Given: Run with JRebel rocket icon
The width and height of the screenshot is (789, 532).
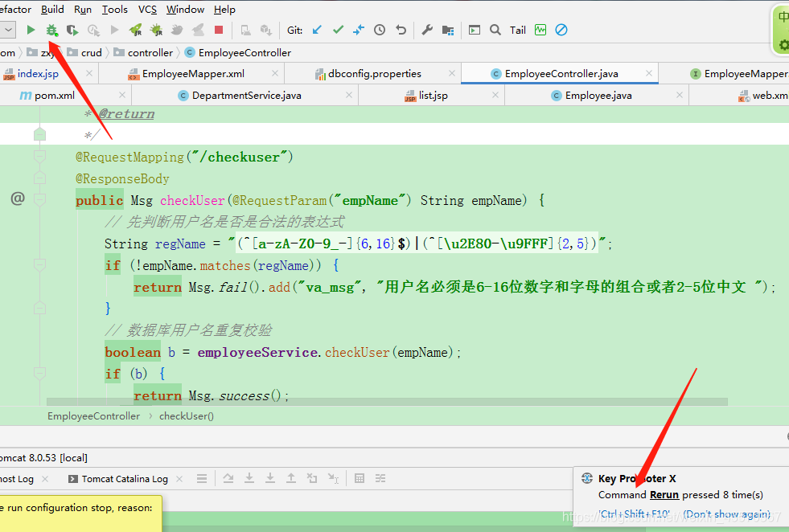Looking at the screenshot, I should (x=135, y=31).
